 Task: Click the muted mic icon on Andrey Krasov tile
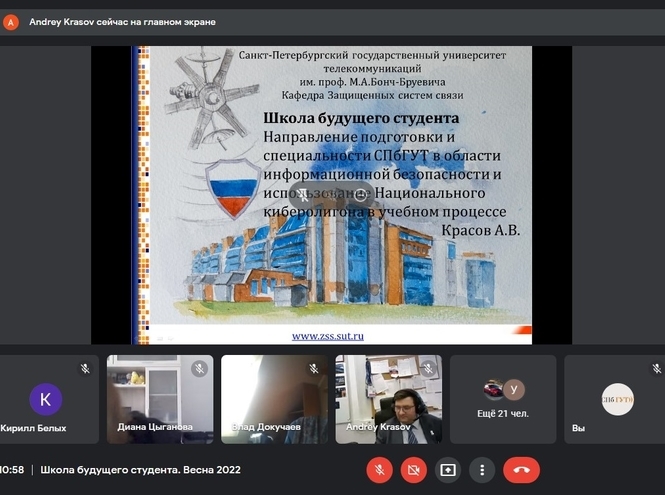428,369
